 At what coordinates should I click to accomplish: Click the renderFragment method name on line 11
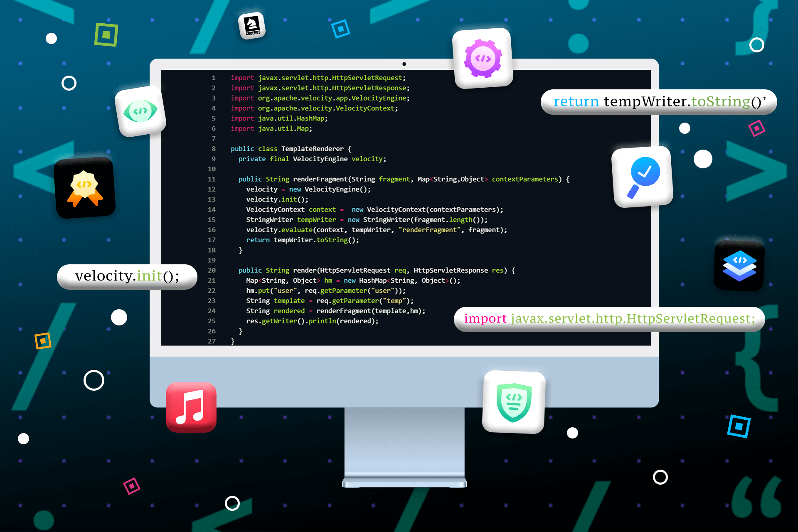coord(320,179)
